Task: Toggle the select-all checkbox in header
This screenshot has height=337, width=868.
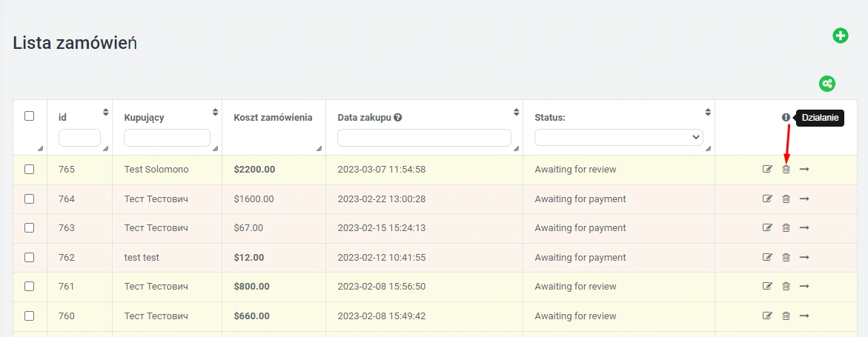Action: coord(30,116)
